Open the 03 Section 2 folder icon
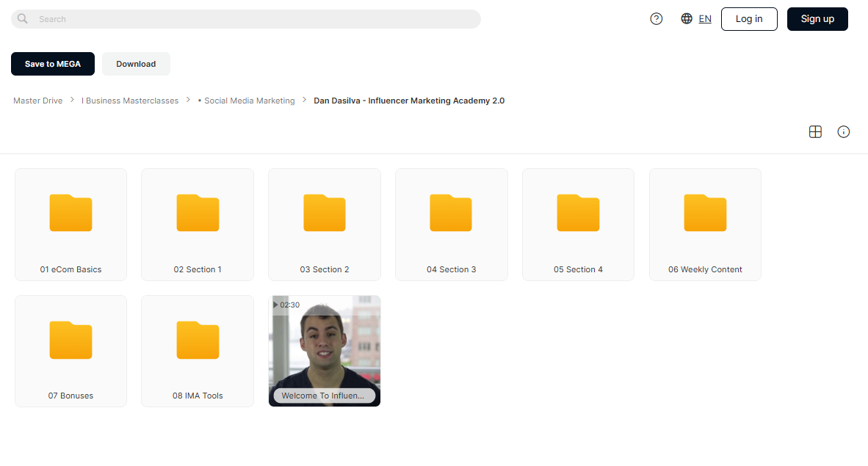The width and height of the screenshot is (868, 466). click(x=325, y=213)
